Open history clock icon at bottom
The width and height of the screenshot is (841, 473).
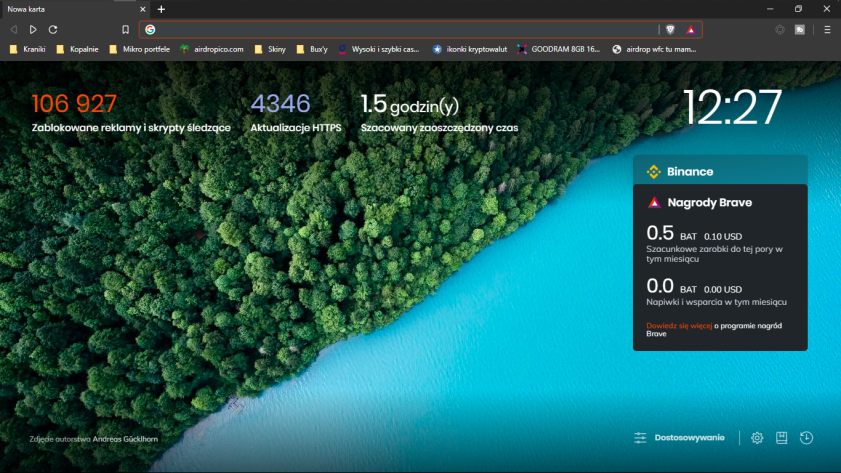click(806, 438)
